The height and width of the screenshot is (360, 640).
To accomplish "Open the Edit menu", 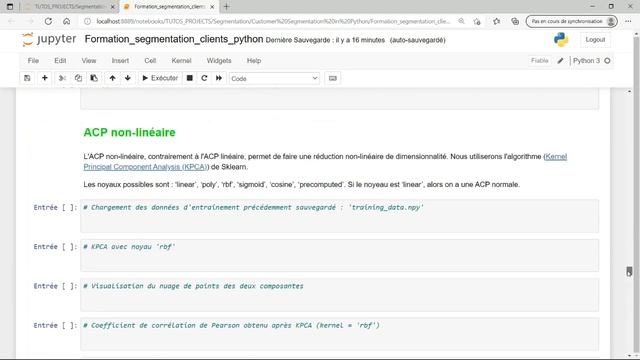I will tap(60, 60).
